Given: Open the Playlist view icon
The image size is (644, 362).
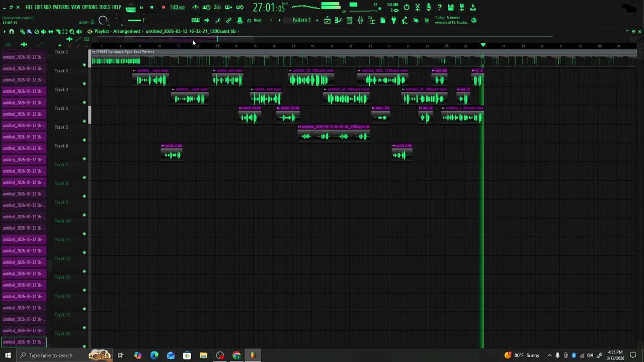Looking at the screenshot, I should (x=327, y=21).
